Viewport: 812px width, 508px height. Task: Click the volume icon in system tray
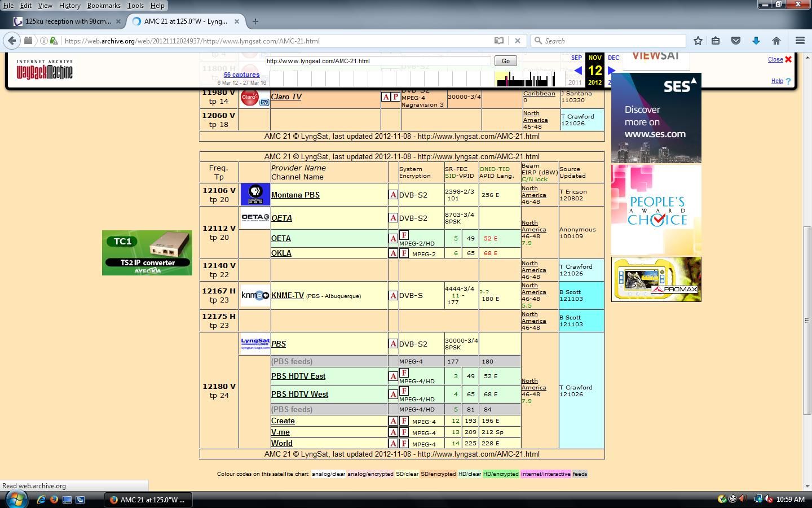coord(768,499)
